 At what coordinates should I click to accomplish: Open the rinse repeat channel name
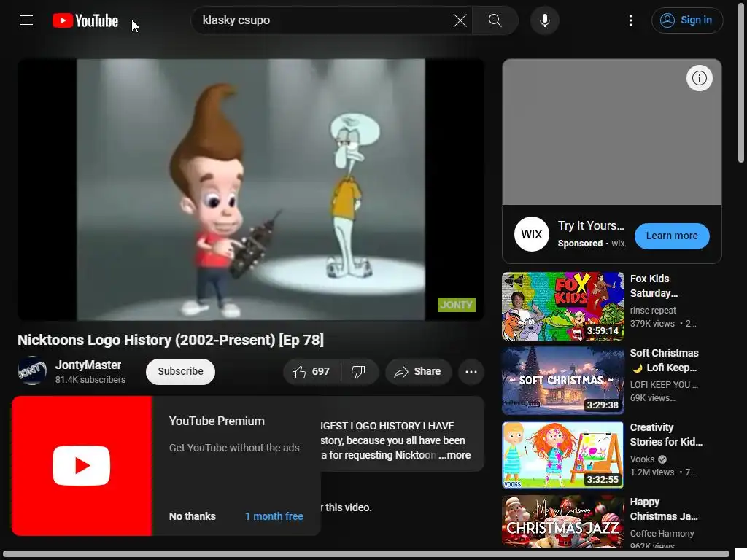point(653,311)
